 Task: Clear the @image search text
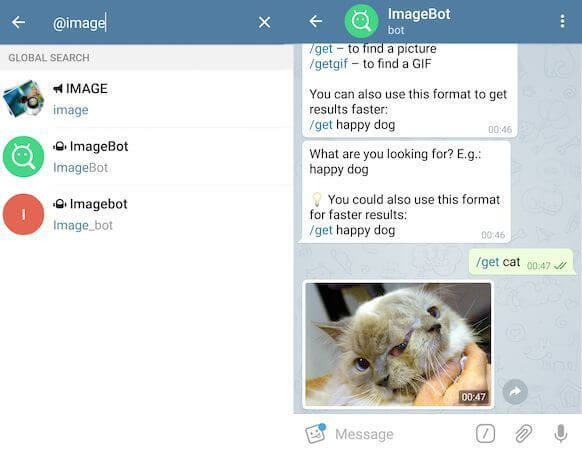coord(264,22)
